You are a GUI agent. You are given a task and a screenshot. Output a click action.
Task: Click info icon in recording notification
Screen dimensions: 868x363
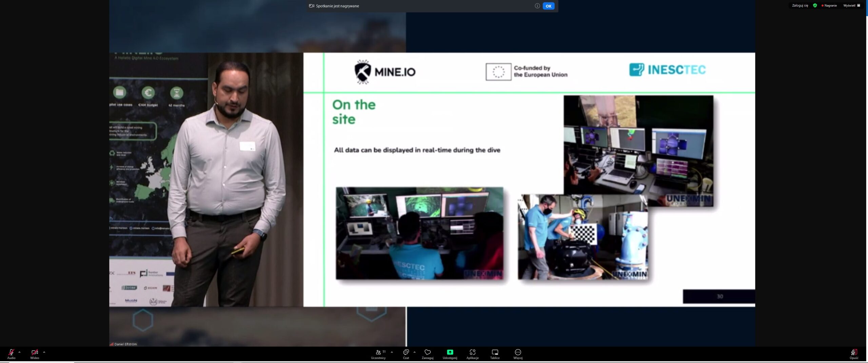537,6
